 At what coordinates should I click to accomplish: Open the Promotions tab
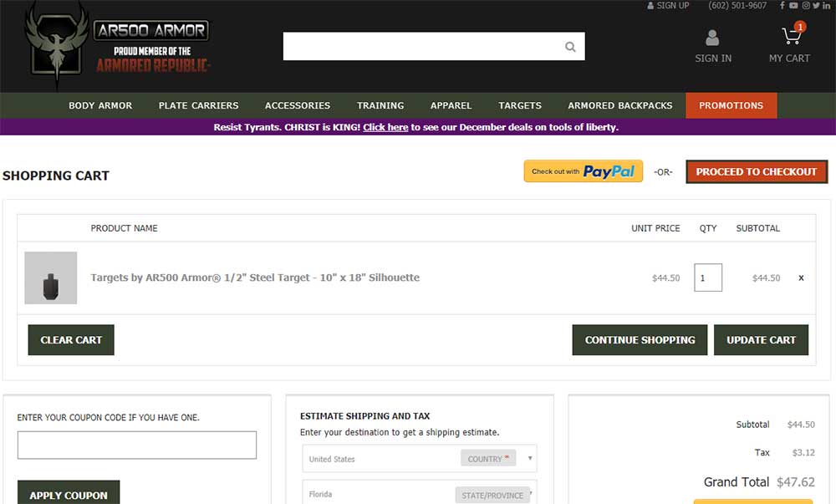click(x=731, y=105)
